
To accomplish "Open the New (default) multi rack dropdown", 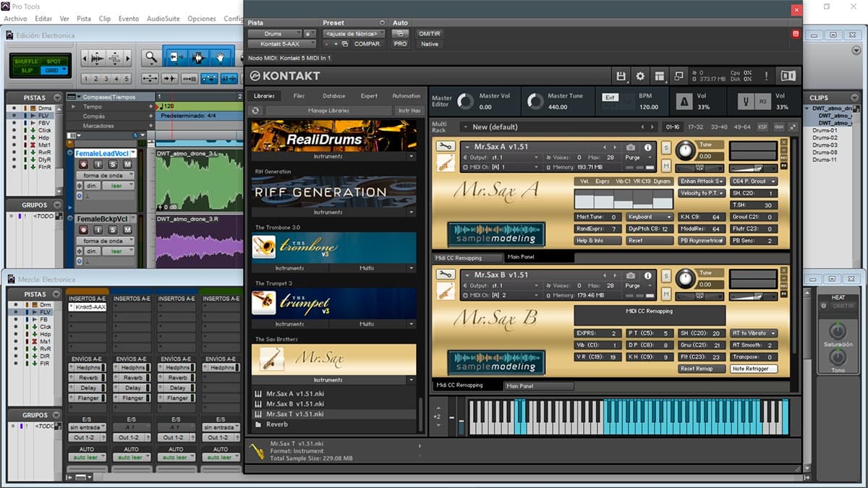I will (x=557, y=127).
